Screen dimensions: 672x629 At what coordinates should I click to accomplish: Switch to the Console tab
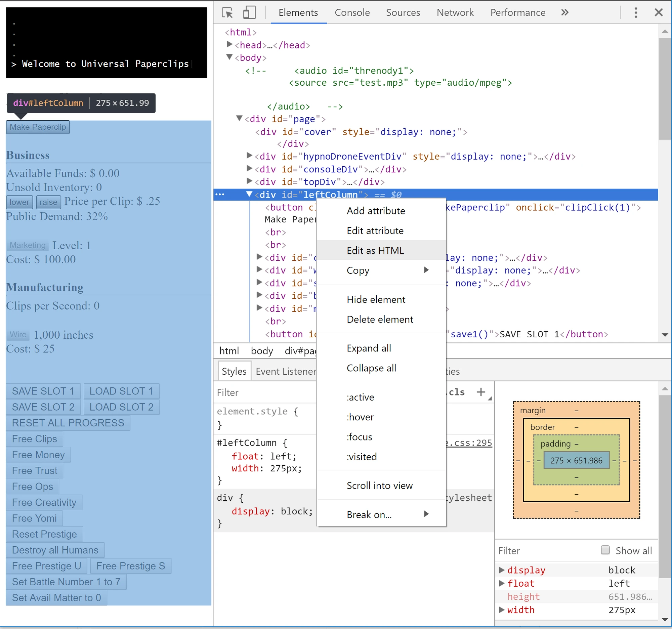[x=352, y=12]
